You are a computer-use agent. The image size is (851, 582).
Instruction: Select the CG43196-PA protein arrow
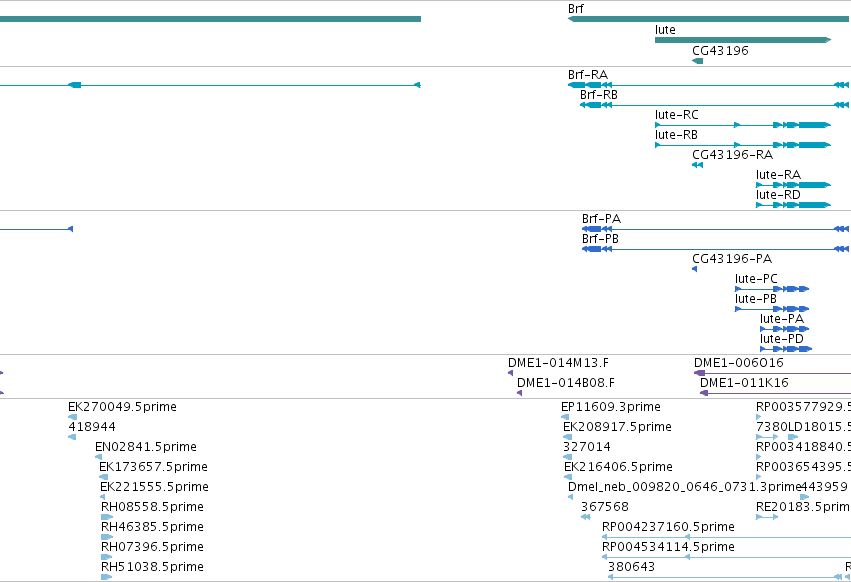point(694,269)
